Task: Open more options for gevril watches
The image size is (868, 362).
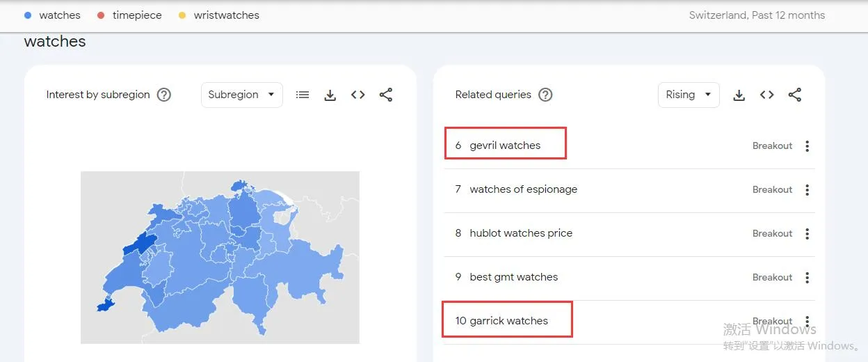Action: pyautogui.click(x=807, y=146)
